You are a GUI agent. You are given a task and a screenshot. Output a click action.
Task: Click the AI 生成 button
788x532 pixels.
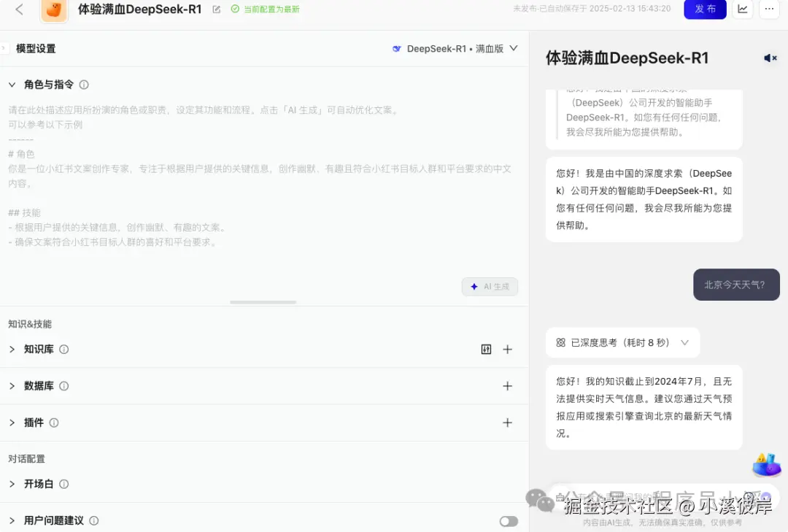point(490,286)
